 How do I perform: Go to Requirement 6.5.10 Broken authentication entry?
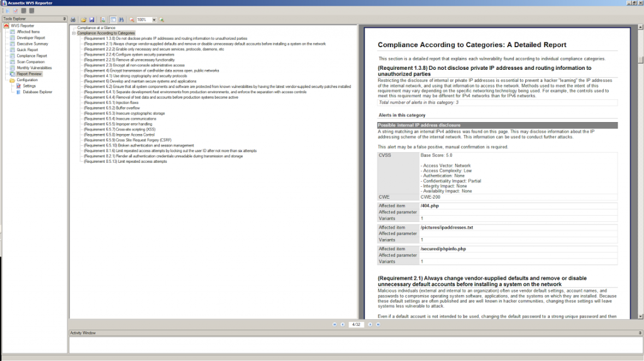click(139, 145)
